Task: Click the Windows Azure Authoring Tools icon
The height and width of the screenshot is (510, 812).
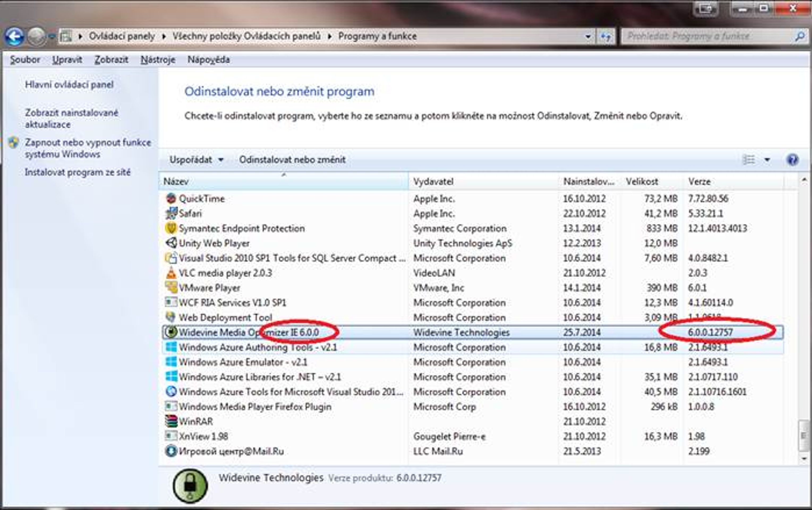Action: [x=171, y=347]
